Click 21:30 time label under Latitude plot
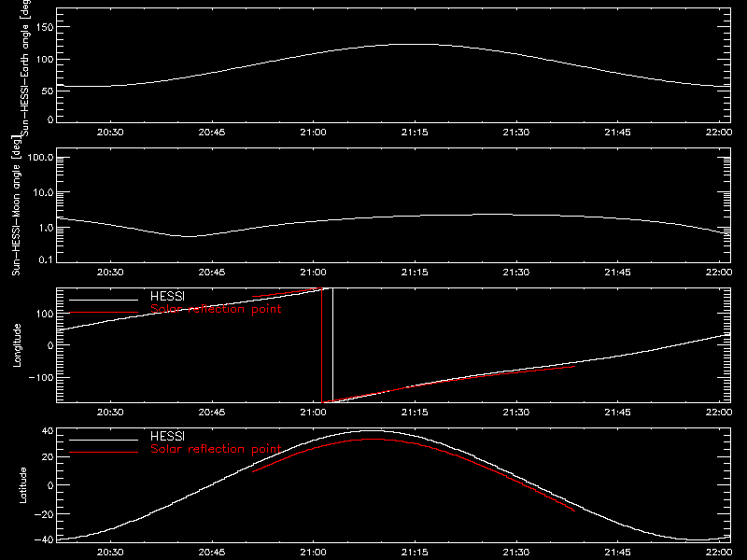This screenshot has height=560, width=747. 516,553
